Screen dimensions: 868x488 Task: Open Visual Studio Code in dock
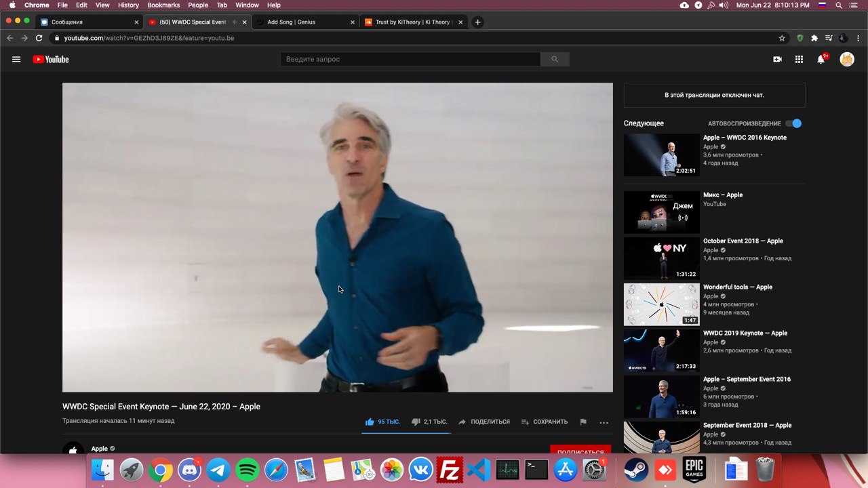(x=479, y=470)
